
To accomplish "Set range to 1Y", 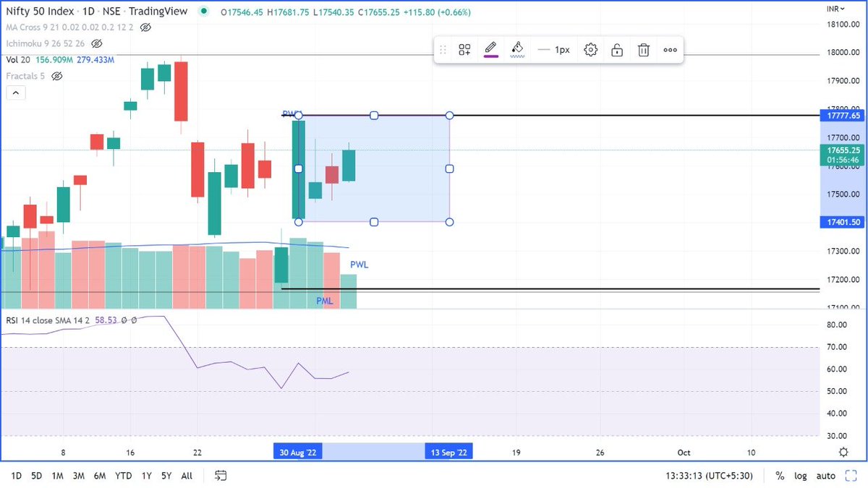I will click(147, 476).
